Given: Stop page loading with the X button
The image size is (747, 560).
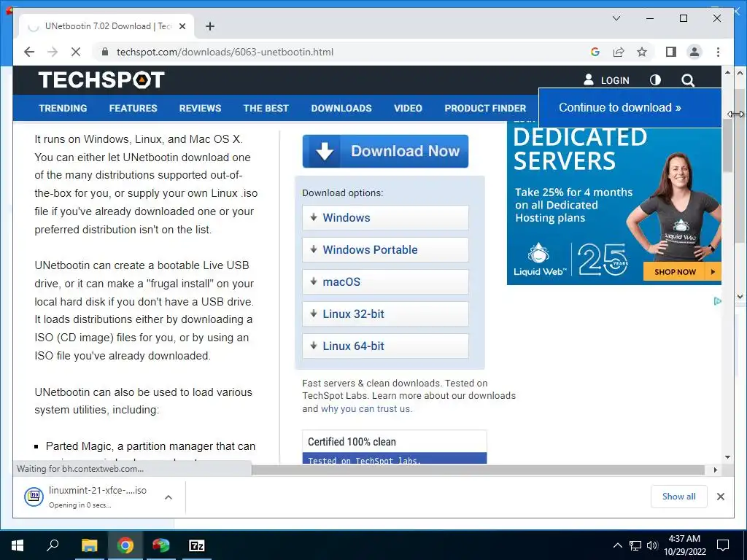Looking at the screenshot, I should (x=76, y=52).
